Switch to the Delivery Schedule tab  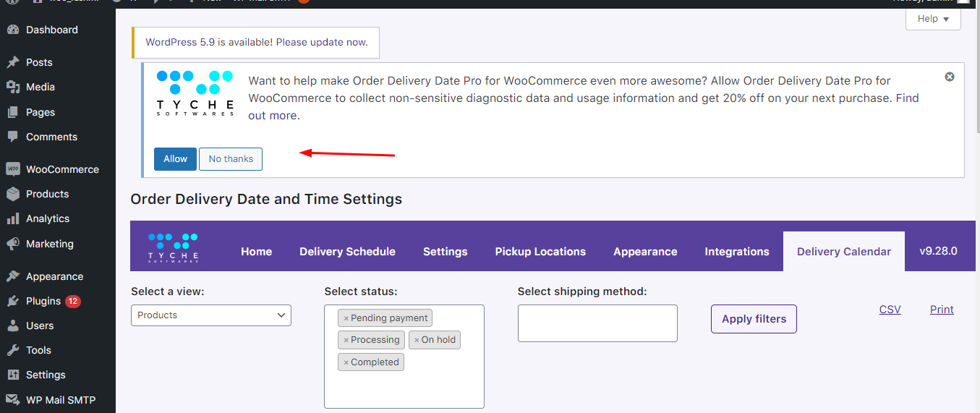click(x=348, y=252)
